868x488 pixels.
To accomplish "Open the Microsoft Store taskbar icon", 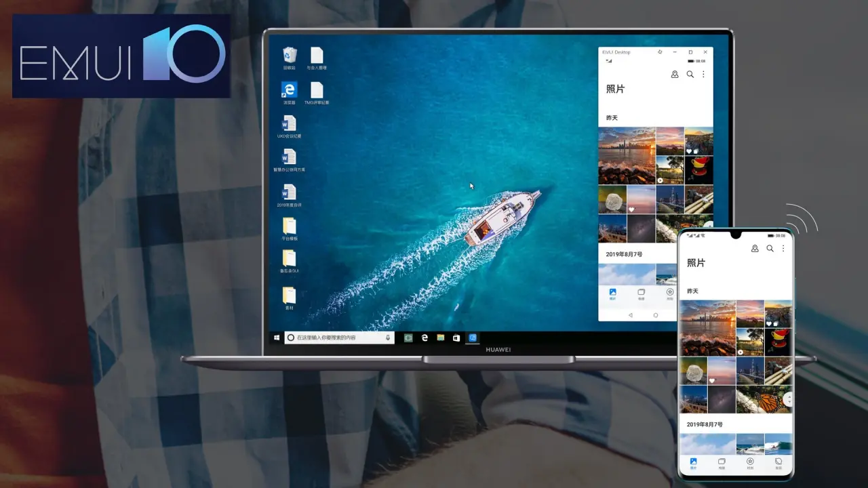I will click(x=456, y=338).
